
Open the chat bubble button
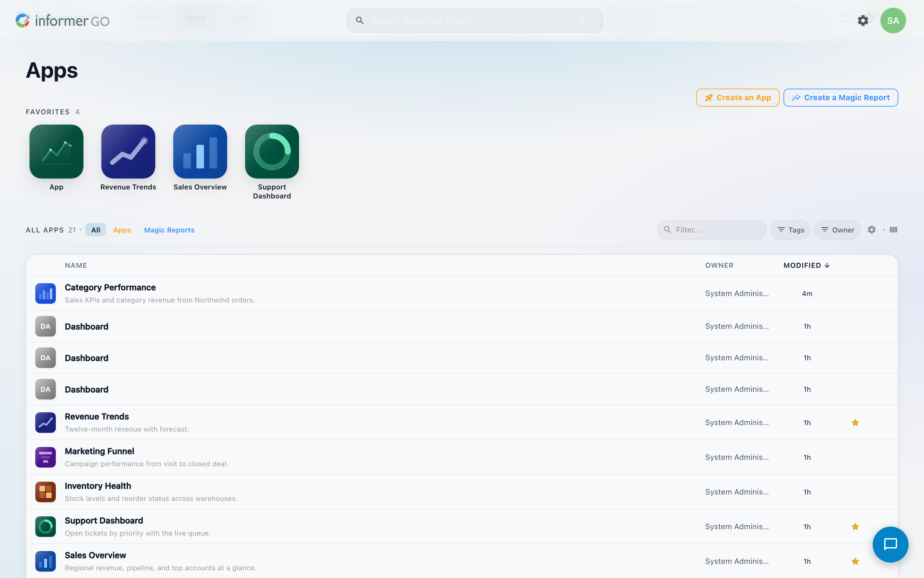890,544
